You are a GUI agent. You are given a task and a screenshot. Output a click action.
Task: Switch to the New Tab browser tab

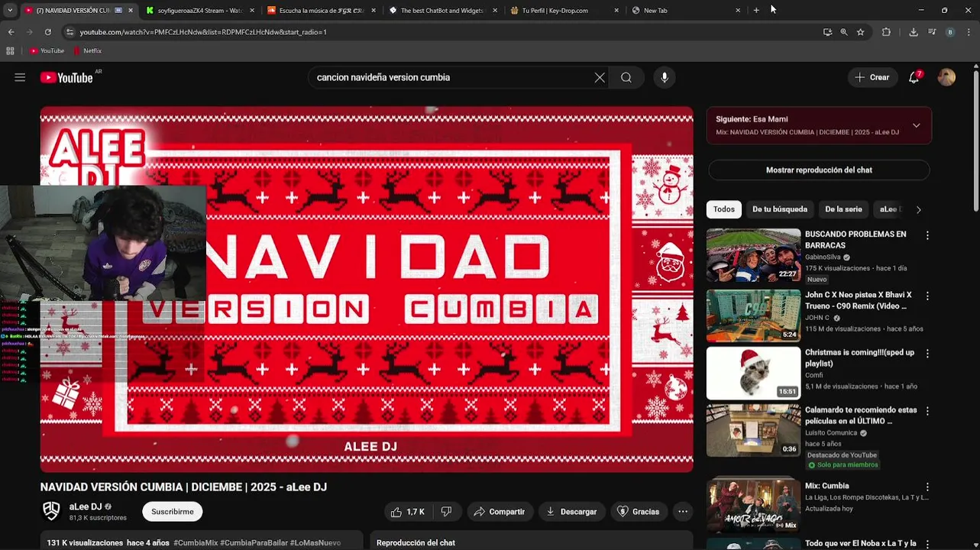click(685, 11)
